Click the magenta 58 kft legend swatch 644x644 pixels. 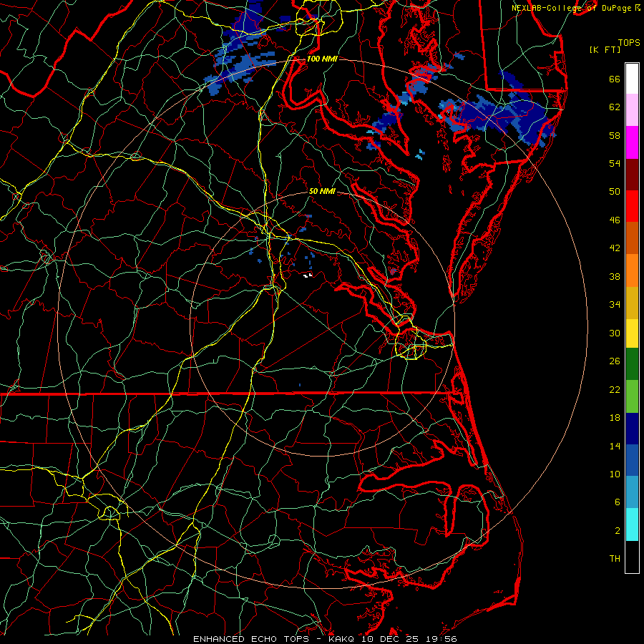[x=632, y=142]
